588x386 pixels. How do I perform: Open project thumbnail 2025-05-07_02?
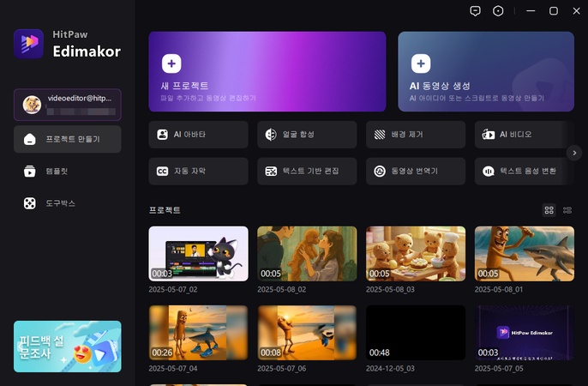tap(198, 254)
